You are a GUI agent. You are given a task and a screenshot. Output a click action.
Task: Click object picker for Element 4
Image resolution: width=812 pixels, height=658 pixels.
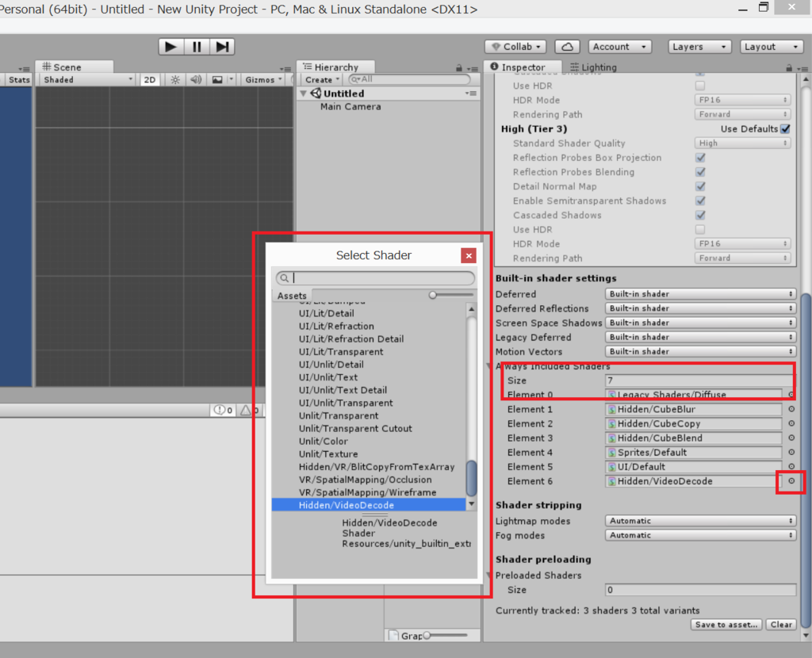(791, 452)
